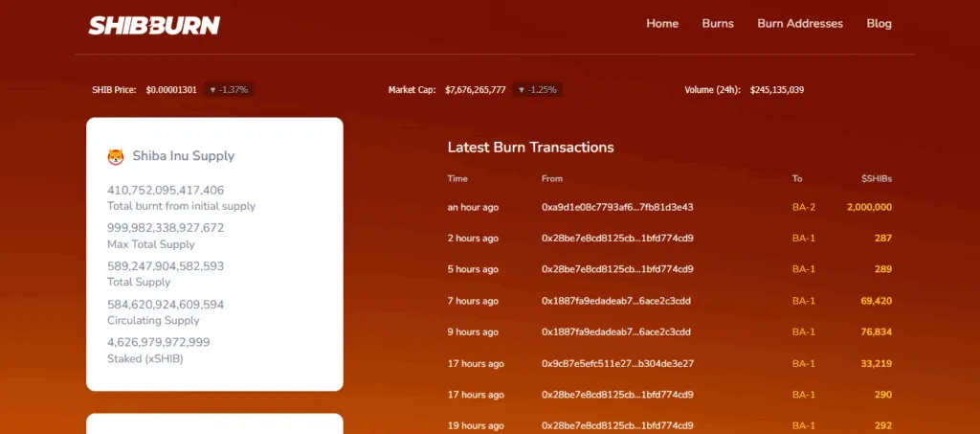Click the Time column header
Viewport: 980px width, 434px height.
457,178
